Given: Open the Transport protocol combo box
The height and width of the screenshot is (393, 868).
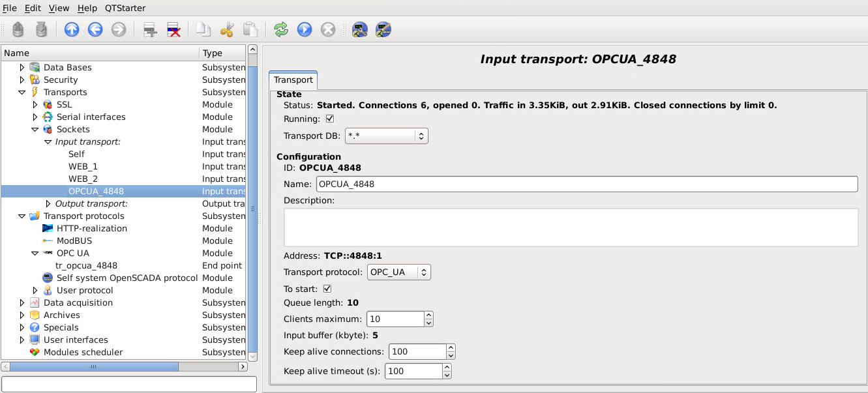Looking at the screenshot, I should [x=398, y=272].
